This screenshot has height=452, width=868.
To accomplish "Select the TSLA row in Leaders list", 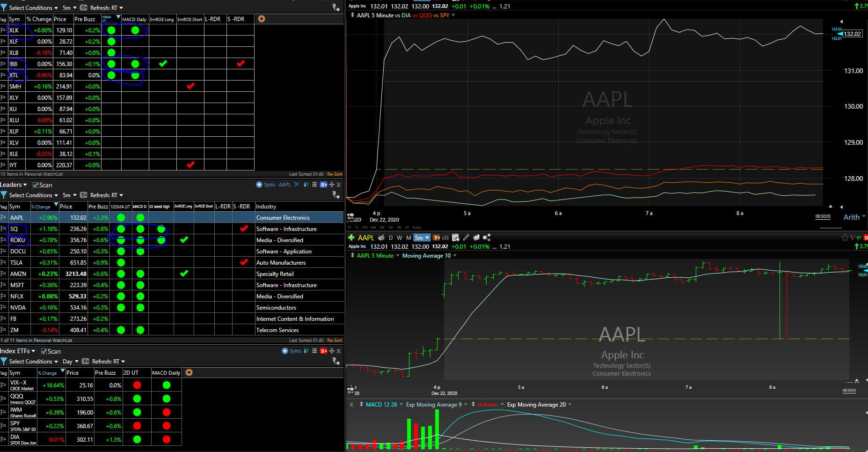I will coord(16,263).
